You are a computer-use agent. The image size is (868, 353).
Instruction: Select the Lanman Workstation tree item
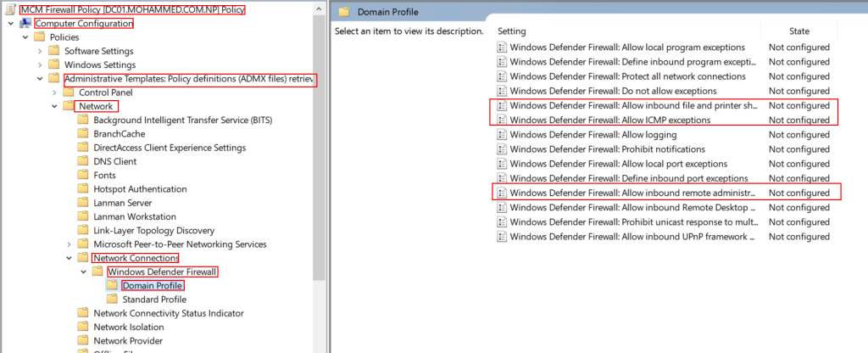tap(135, 216)
